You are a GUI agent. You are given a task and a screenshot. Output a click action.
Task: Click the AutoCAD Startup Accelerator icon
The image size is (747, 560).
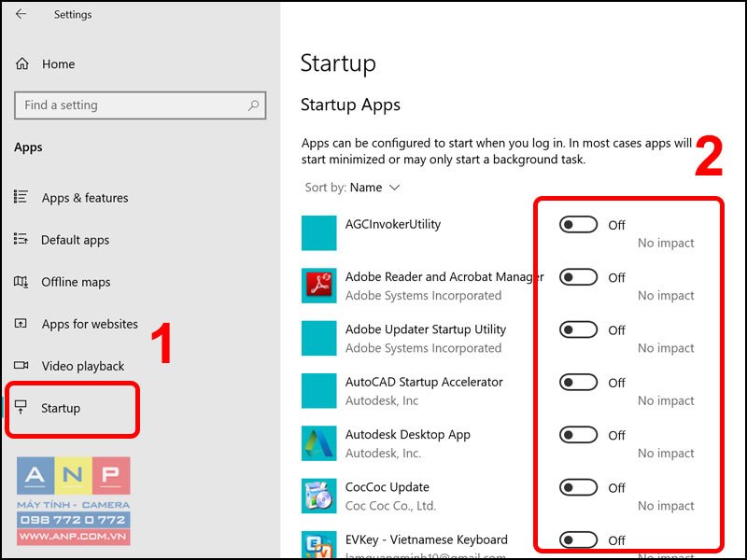click(x=318, y=390)
